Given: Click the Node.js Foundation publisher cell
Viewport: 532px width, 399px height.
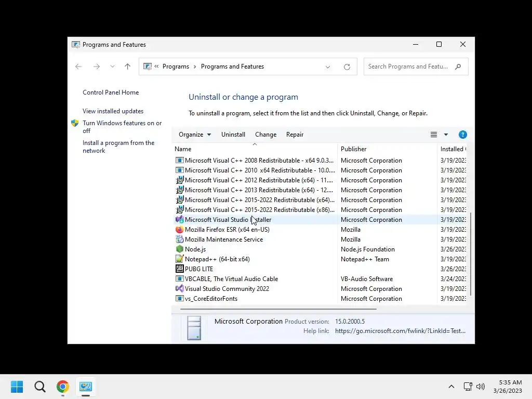Looking at the screenshot, I should coord(368,249).
